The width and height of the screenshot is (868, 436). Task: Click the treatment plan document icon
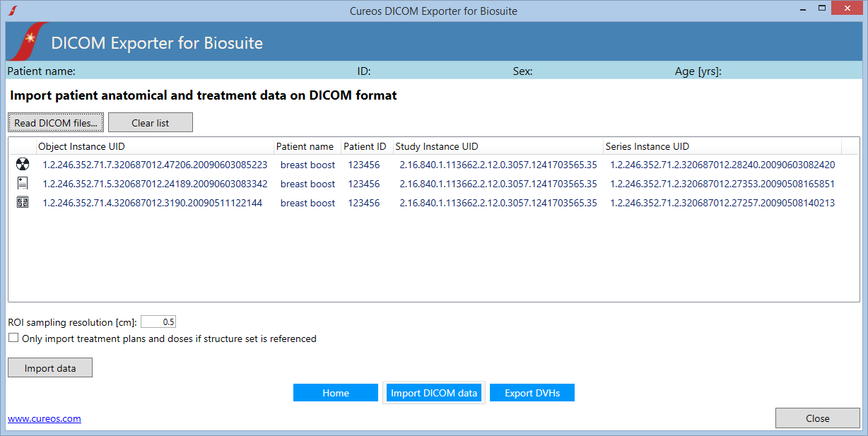21,183
